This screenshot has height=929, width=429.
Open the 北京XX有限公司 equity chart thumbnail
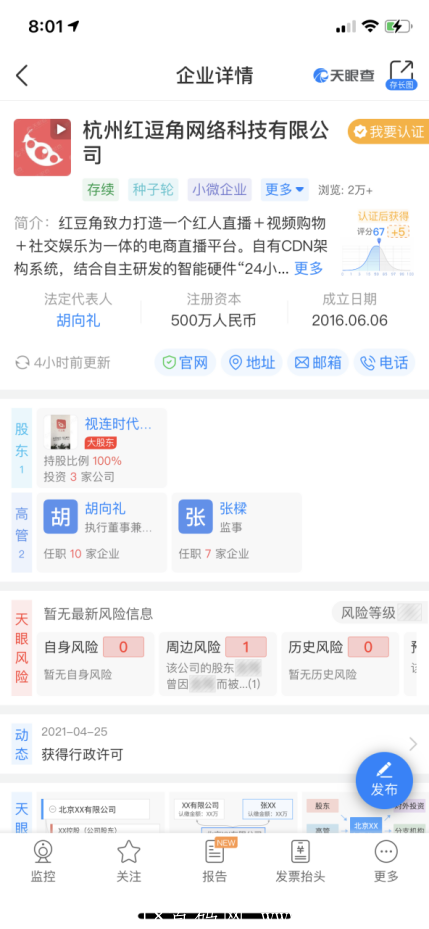101,813
